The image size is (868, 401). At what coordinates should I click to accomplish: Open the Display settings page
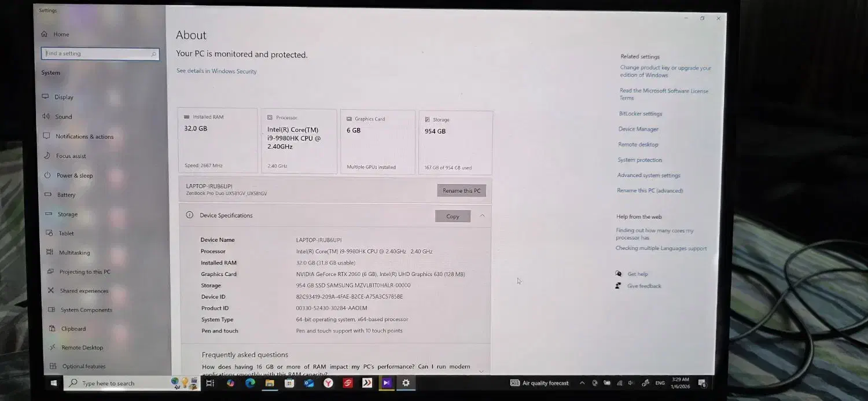point(64,97)
